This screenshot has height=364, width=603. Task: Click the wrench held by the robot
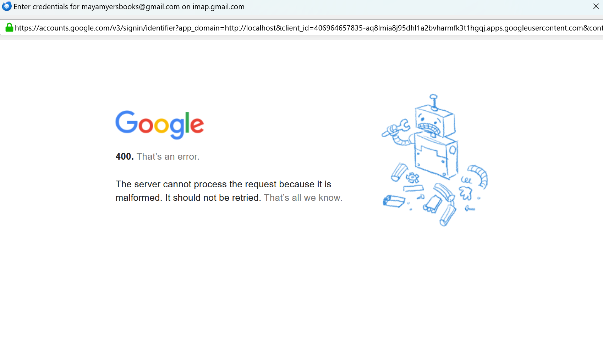tap(395, 128)
